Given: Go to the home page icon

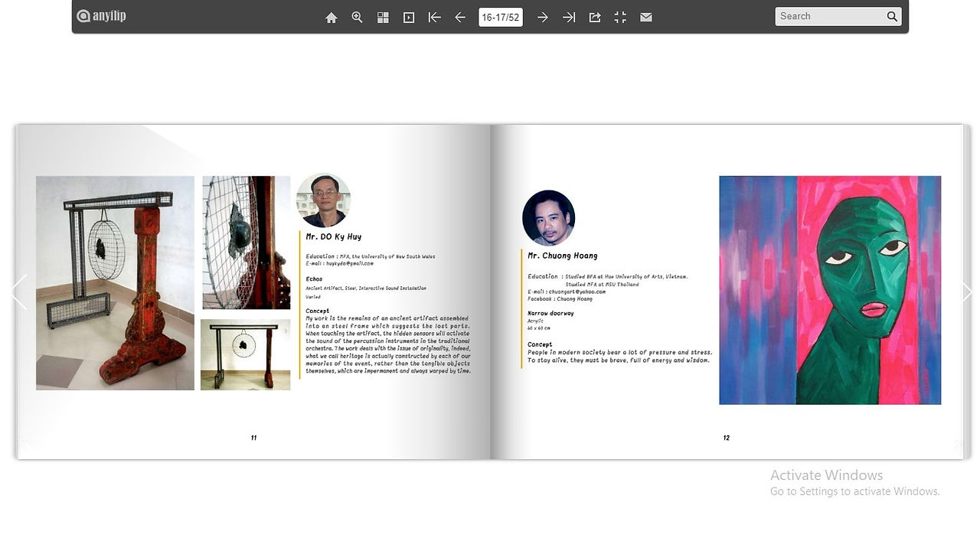Looking at the screenshot, I should pos(331,17).
